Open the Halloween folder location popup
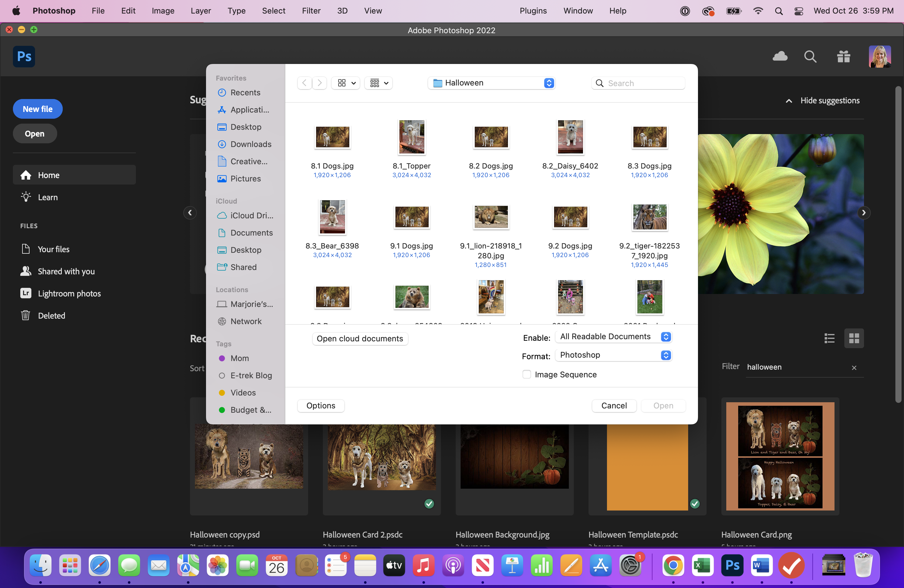This screenshot has width=904, height=588. point(491,83)
